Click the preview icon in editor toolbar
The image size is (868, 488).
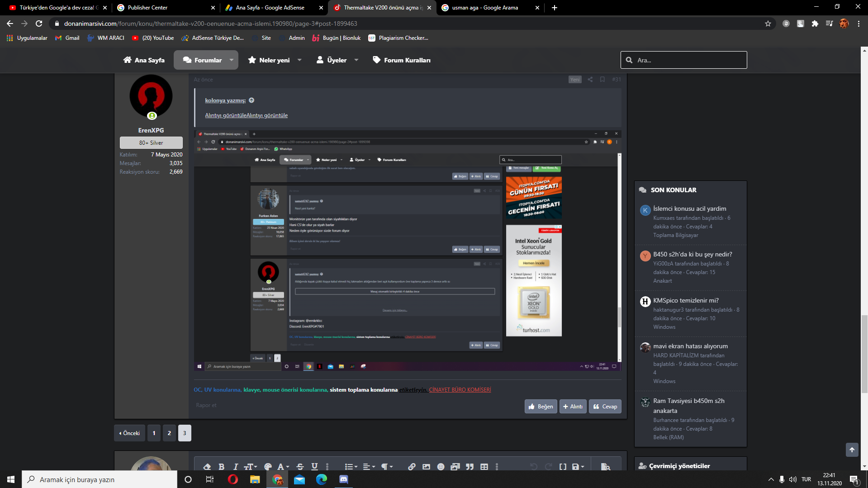606,466
